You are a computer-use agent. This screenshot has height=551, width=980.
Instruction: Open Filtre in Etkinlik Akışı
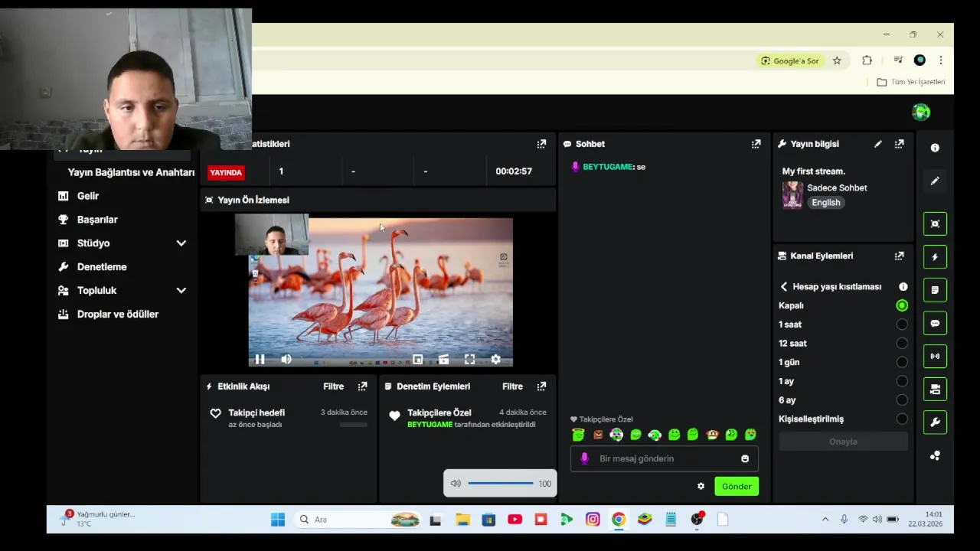point(333,386)
